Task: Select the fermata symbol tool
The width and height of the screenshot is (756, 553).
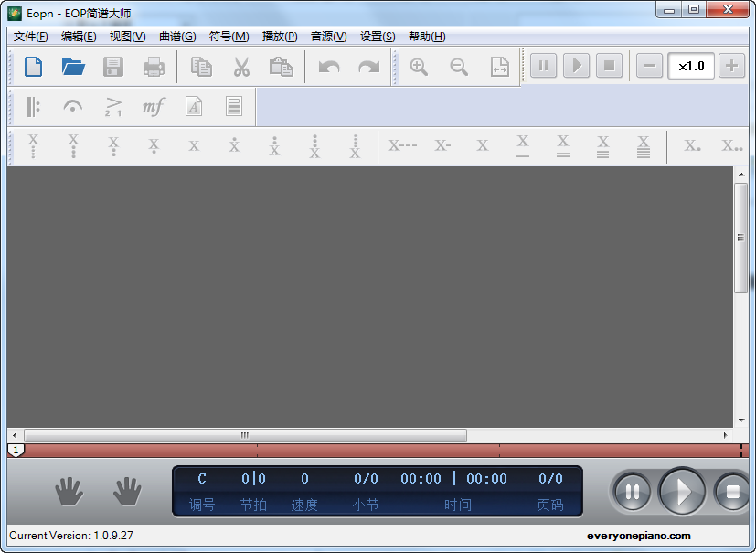Action: tap(74, 107)
